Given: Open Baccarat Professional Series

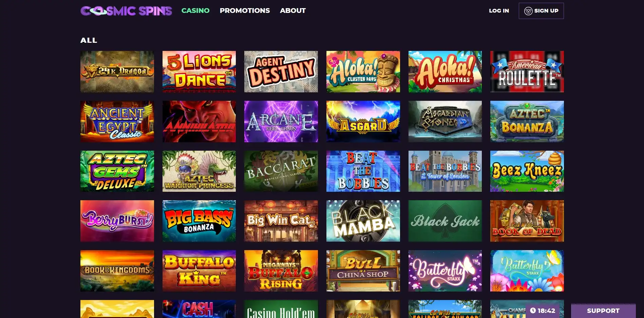Looking at the screenshot, I should click(281, 171).
